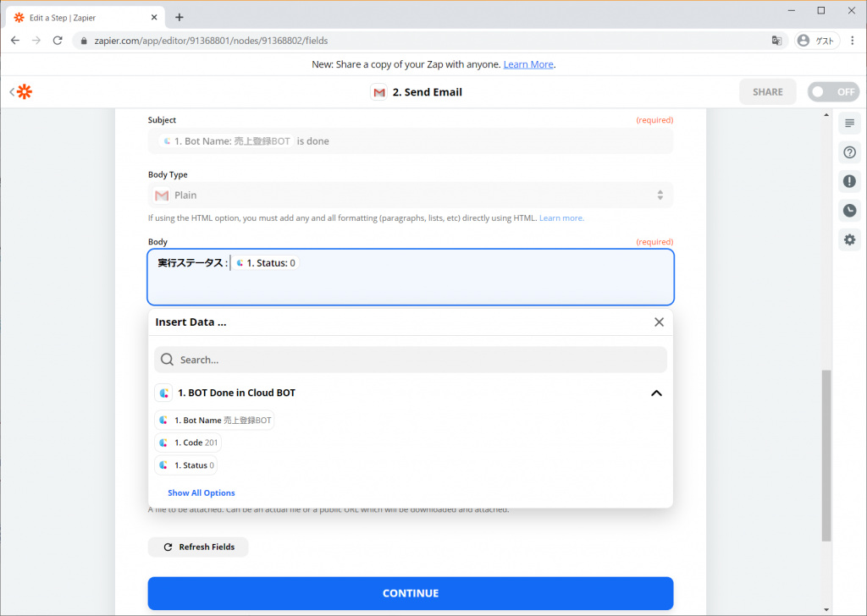The image size is (867, 616).
Task: Insert the Bot Name 売上登録BOT data pill
Action: coord(214,421)
